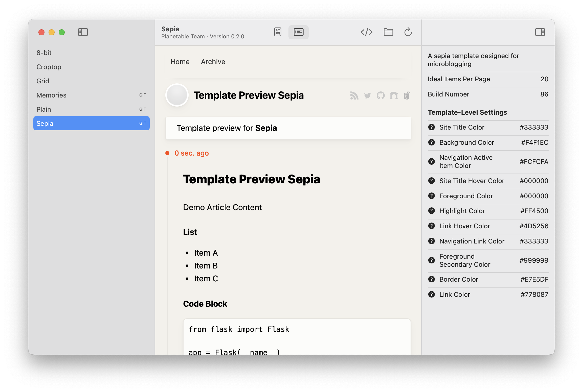Click the juice box donation icon
Viewport: 583px width, 392px height.
pos(407,95)
